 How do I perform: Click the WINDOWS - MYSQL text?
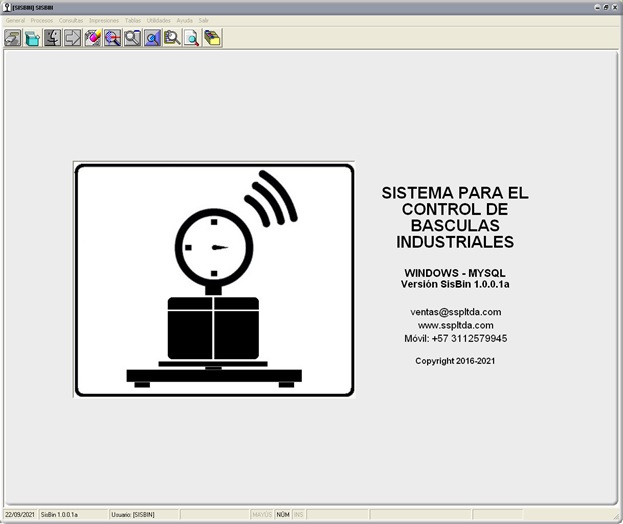[x=455, y=273]
